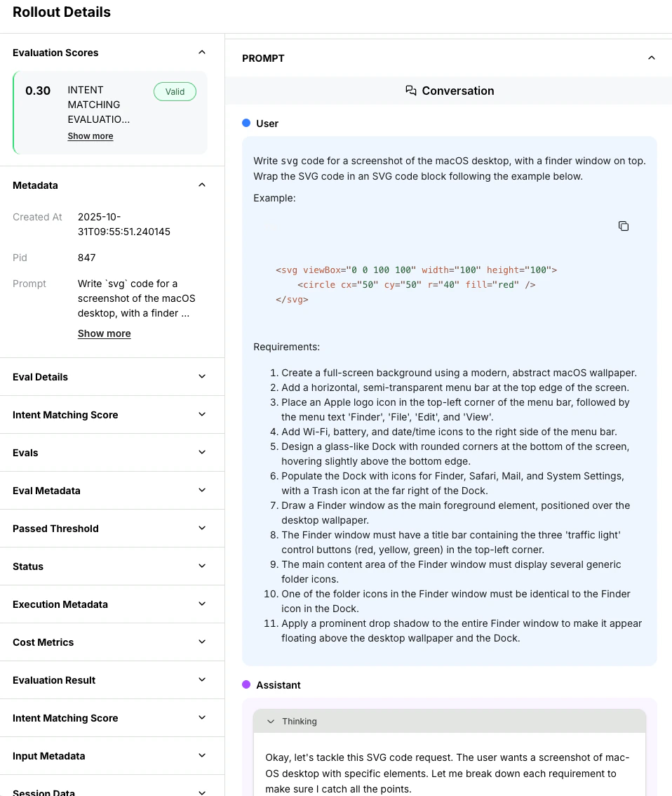This screenshot has height=796, width=672.
Task: Expand the Evals section
Action: tap(202, 452)
